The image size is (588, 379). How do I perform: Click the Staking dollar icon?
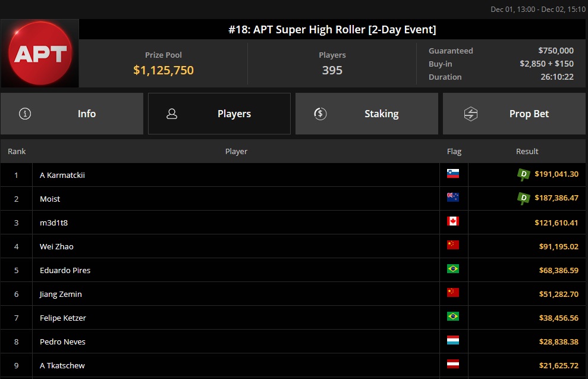tap(320, 114)
